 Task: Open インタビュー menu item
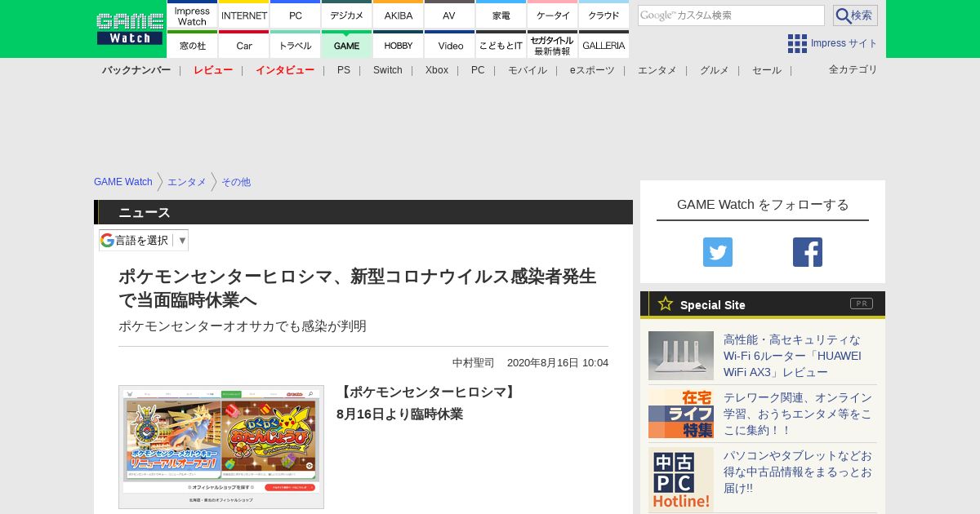(x=285, y=70)
